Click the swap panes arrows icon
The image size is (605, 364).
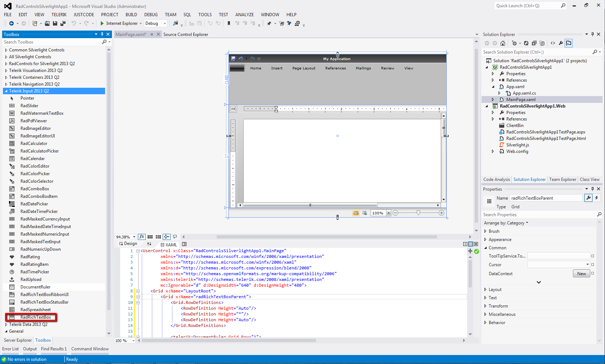[x=149, y=244]
